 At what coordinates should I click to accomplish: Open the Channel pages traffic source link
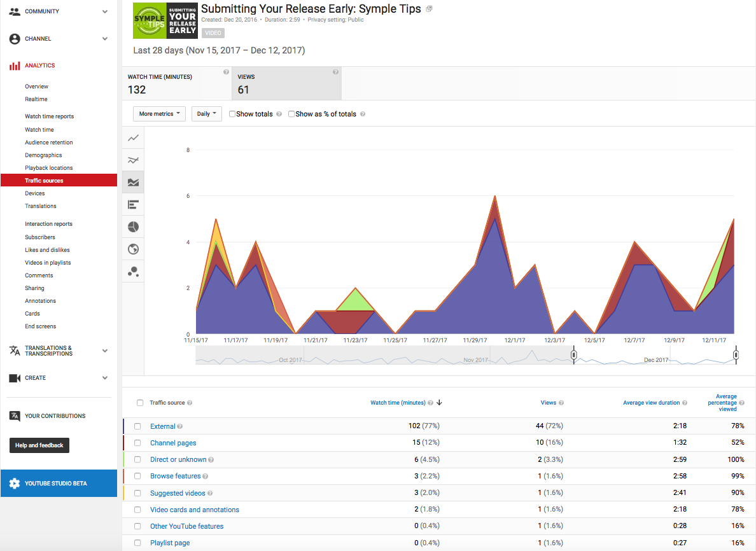pyautogui.click(x=173, y=443)
